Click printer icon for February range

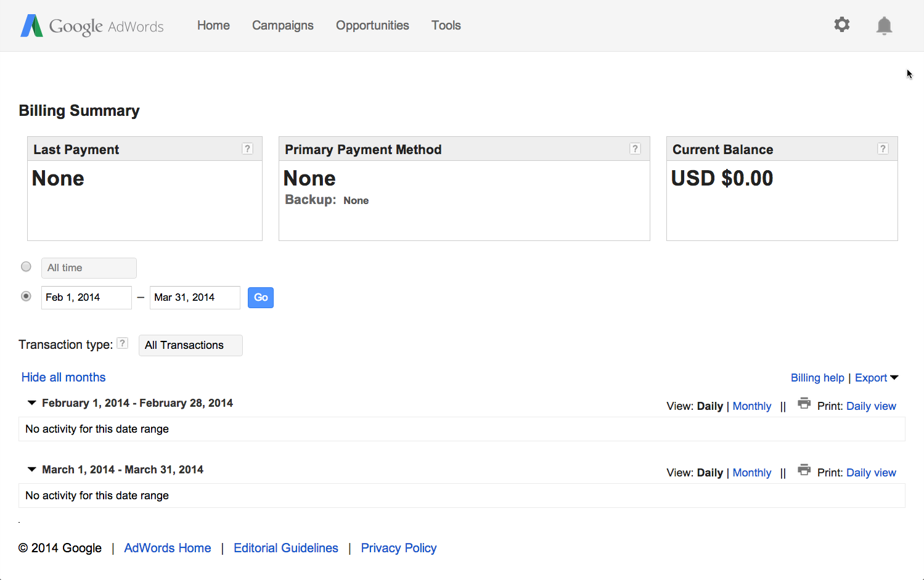804,404
